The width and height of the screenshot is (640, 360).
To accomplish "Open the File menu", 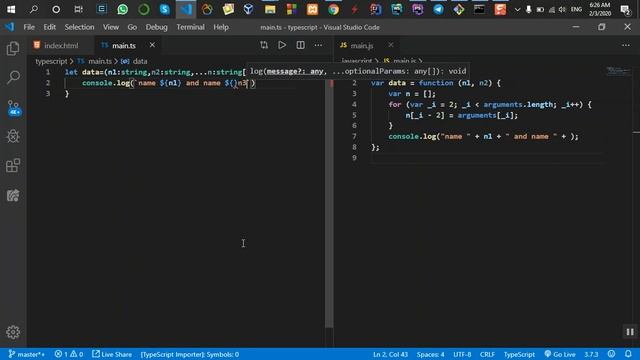I will click(29, 27).
